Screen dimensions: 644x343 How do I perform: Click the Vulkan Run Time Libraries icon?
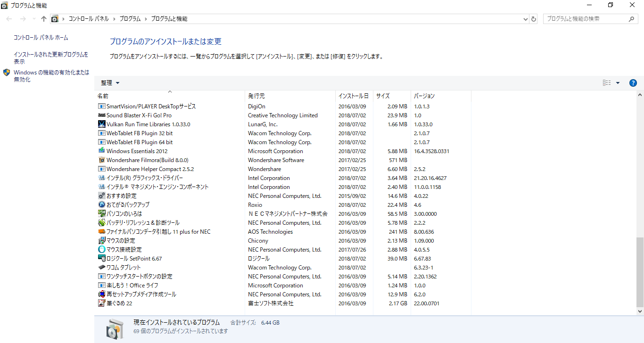tap(101, 124)
